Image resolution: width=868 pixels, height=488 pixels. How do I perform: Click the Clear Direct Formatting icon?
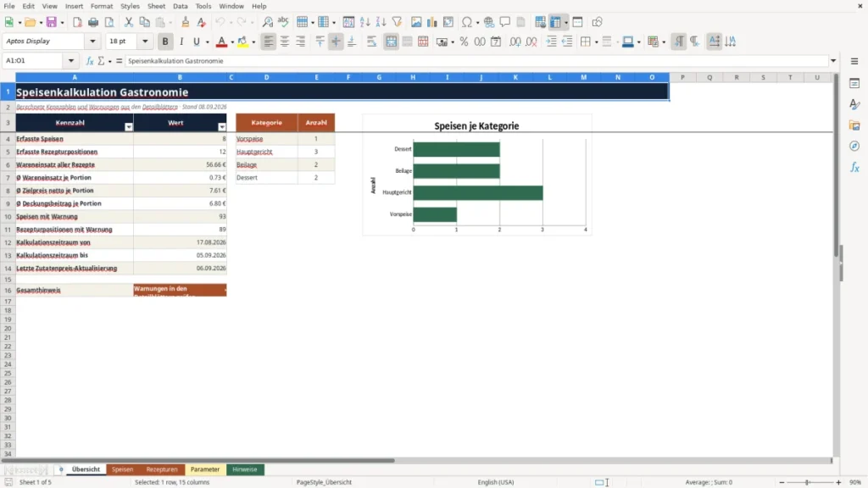click(x=202, y=22)
